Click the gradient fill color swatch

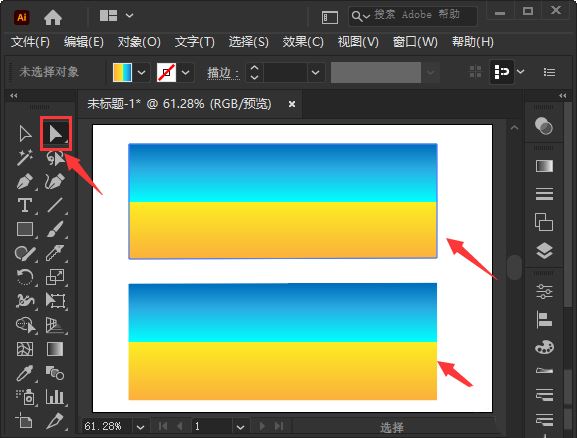click(122, 72)
